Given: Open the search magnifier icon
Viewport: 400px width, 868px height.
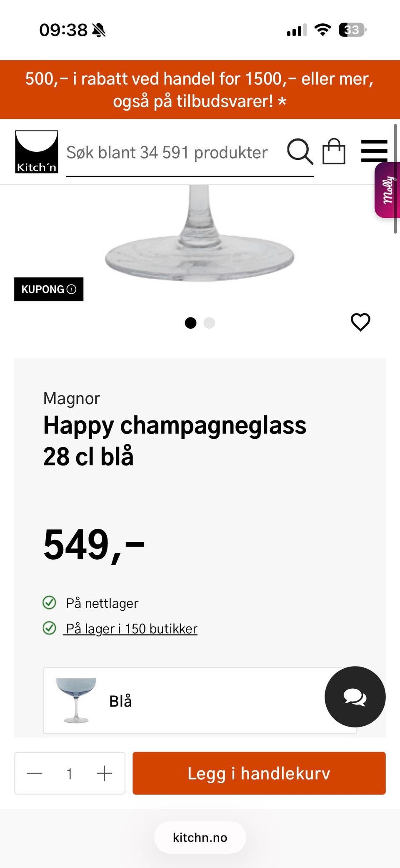Looking at the screenshot, I should (x=300, y=152).
